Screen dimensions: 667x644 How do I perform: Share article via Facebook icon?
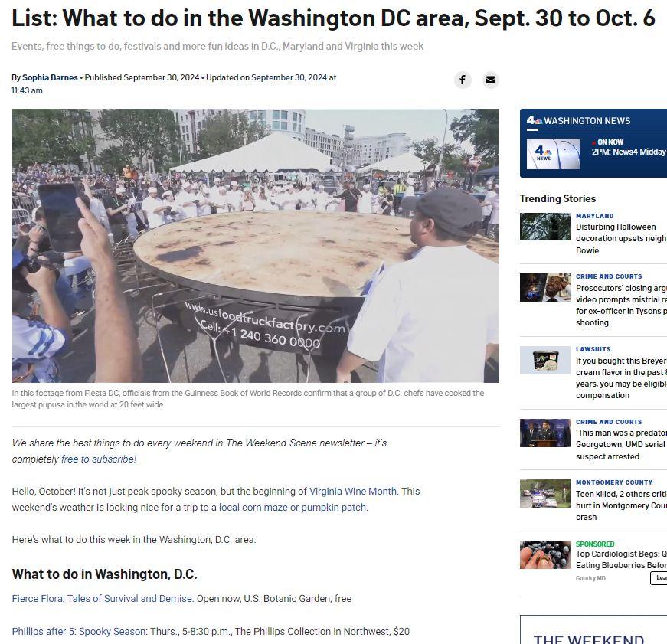pos(463,80)
